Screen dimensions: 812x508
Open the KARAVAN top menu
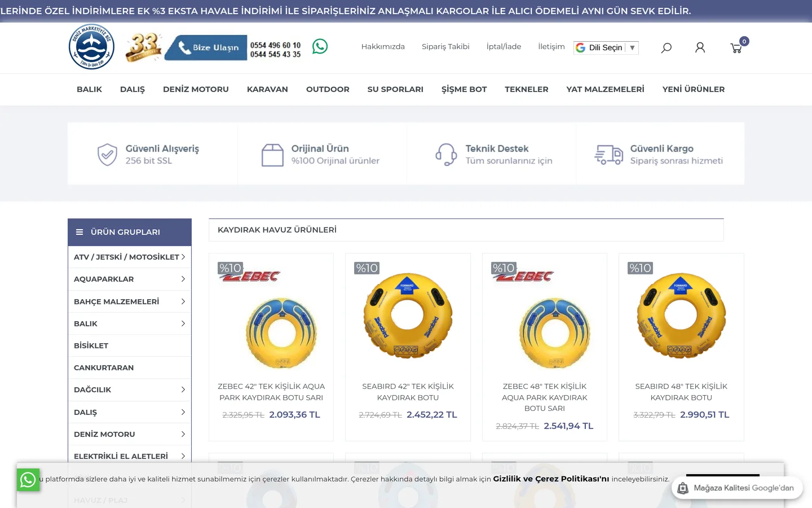point(267,89)
